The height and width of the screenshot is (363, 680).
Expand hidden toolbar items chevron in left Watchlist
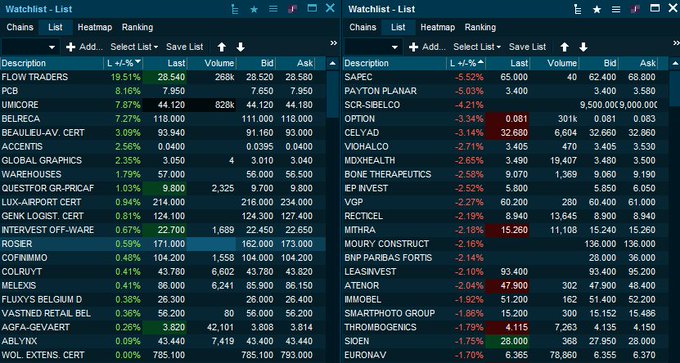pyautogui.click(x=333, y=43)
